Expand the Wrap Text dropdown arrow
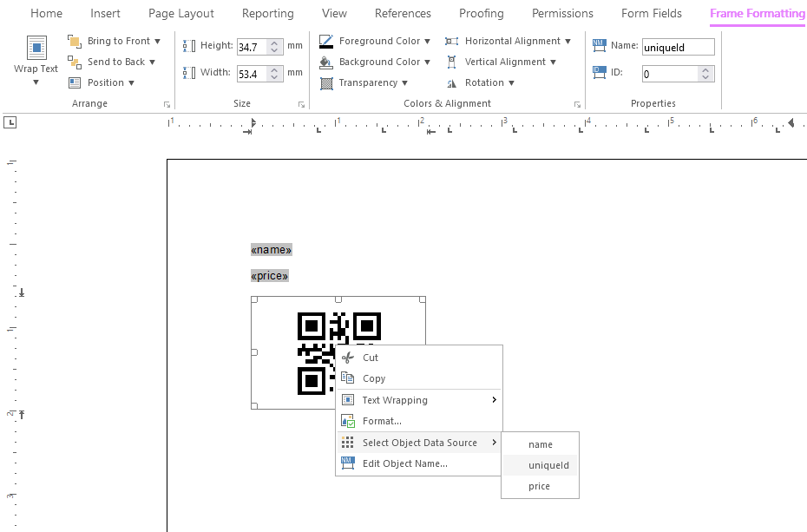Image resolution: width=807 pixels, height=532 pixels. [x=36, y=82]
